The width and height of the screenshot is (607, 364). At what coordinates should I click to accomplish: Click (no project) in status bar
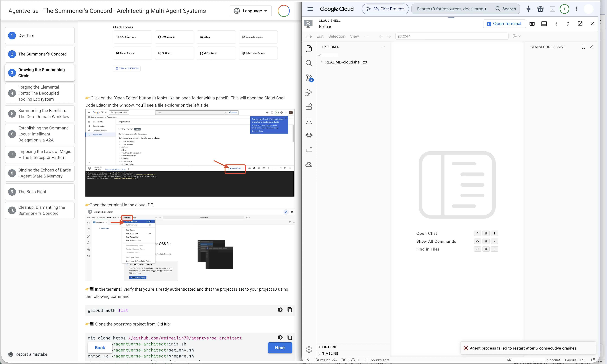click(x=376, y=360)
